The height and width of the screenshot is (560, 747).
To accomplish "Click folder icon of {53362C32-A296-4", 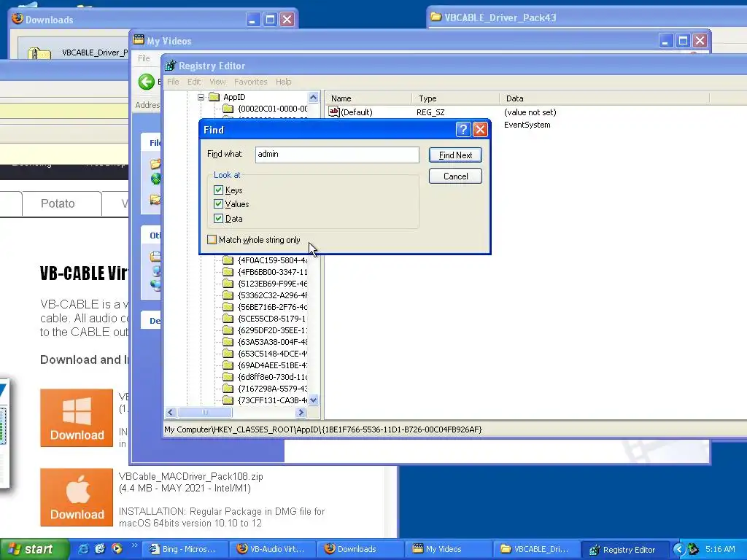I will point(228,295).
